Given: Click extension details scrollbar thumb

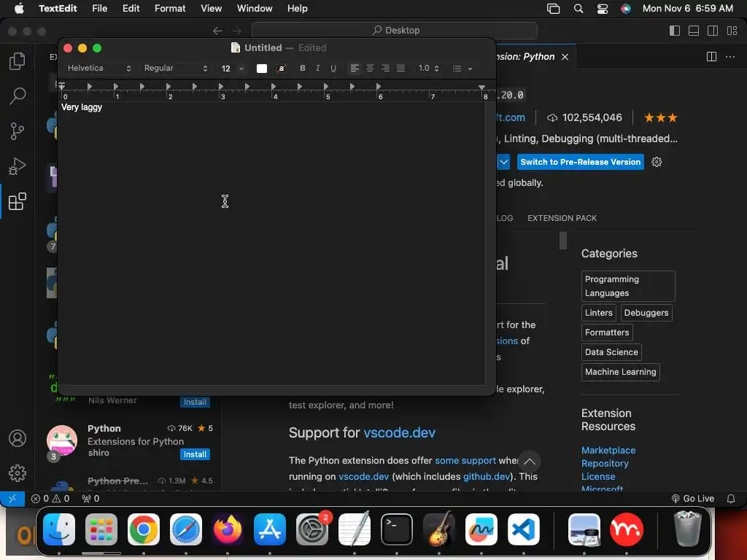Looking at the screenshot, I should coord(563,241).
